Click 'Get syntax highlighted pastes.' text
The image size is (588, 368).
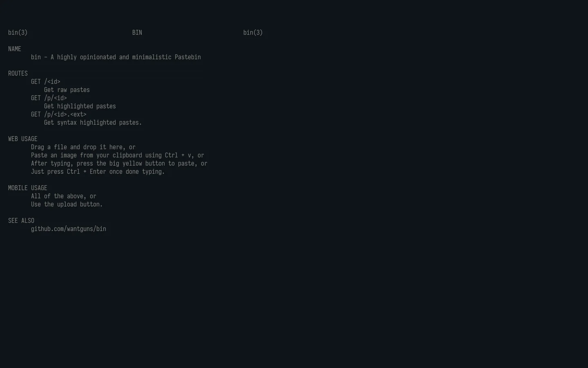click(x=93, y=123)
